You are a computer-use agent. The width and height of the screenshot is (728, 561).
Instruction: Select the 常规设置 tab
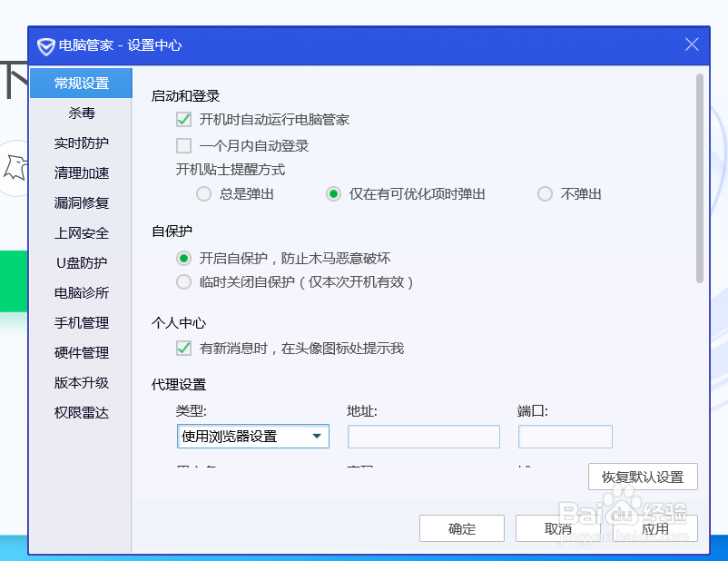(x=82, y=84)
